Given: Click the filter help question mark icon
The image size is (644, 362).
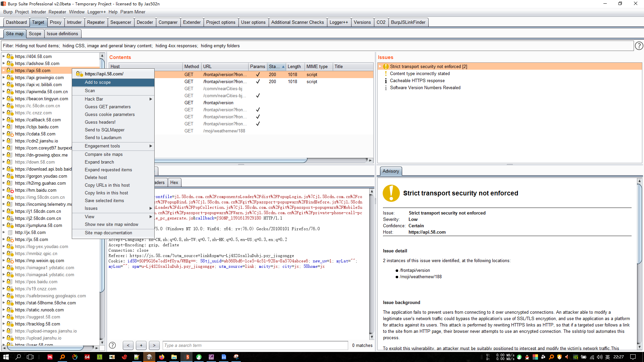Looking at the screenshot, I should tap(639, 46).
